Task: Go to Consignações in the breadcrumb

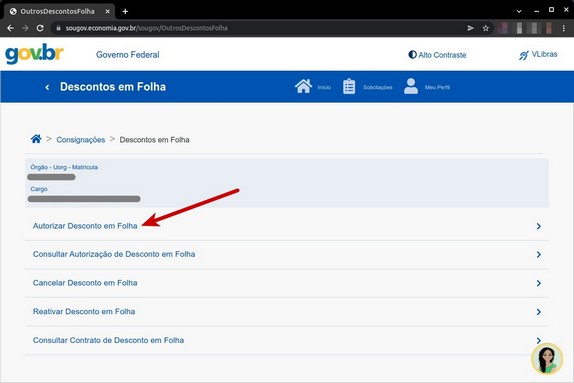Action: [81, 140]
